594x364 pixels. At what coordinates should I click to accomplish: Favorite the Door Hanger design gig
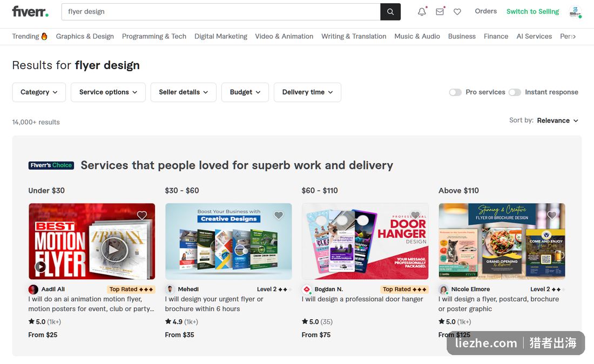pyautogui.click(x=416, y=215)
